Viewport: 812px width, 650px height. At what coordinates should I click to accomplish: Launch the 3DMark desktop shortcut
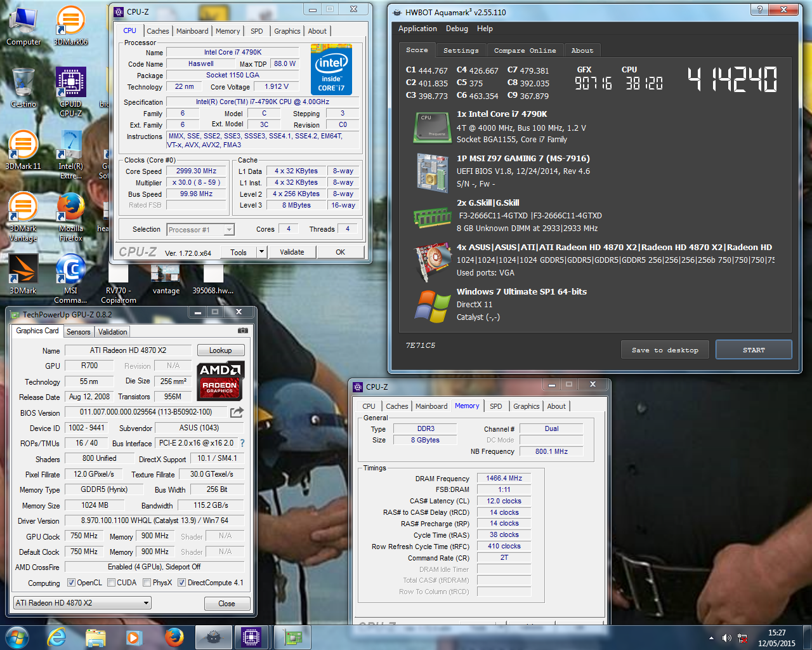(x=23, y=274)
